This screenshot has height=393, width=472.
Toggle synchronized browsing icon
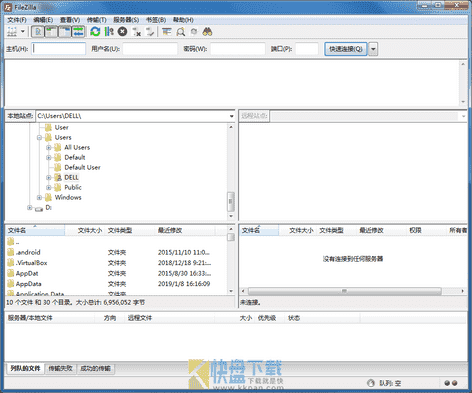tap(194, 32)
